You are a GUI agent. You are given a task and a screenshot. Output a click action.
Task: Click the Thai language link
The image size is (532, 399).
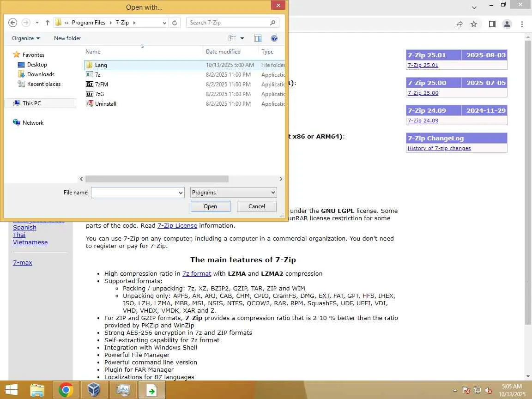(19, 235)
